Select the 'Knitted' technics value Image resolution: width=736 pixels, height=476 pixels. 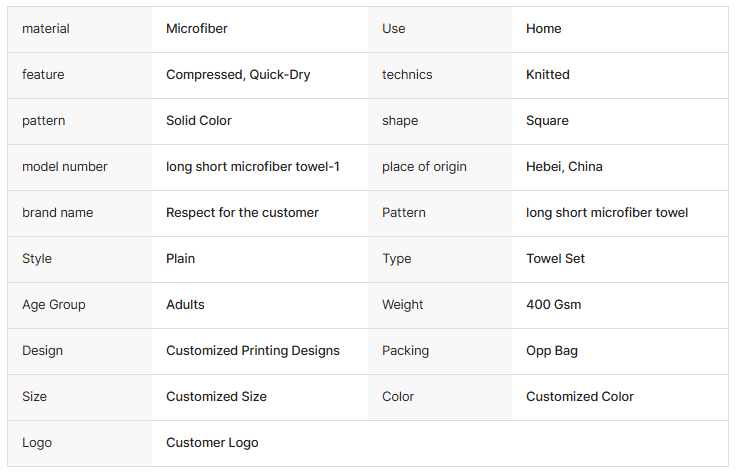point(548,75)
